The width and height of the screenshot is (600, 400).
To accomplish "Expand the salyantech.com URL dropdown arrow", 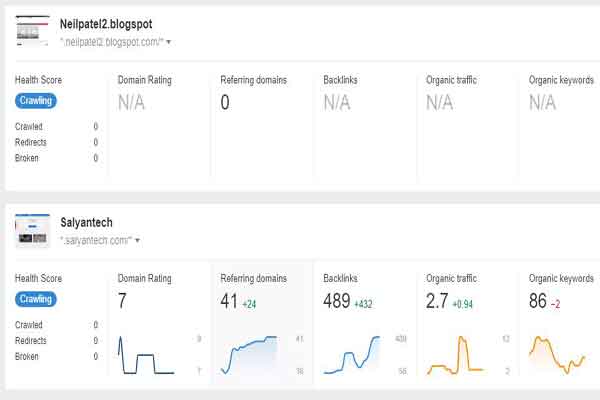I will pos(137,240).
